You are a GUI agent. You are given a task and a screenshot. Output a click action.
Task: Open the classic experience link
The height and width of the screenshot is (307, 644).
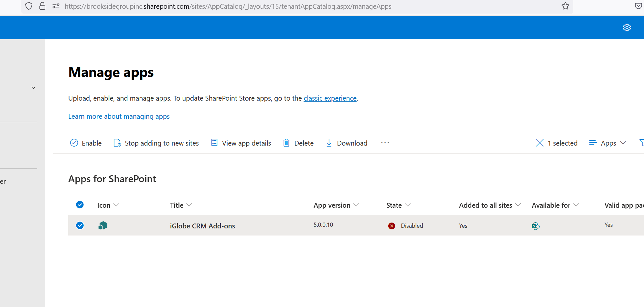(x=330, y=98)
